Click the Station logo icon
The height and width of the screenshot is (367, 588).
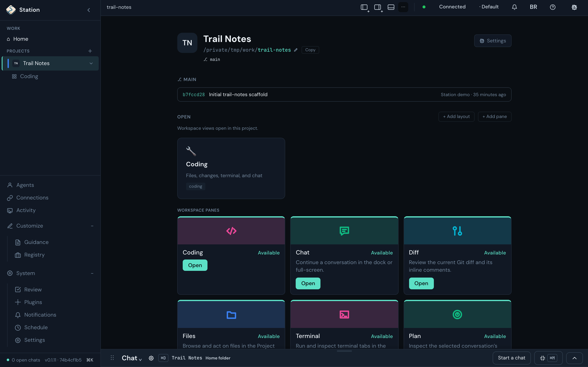point(11,10)
